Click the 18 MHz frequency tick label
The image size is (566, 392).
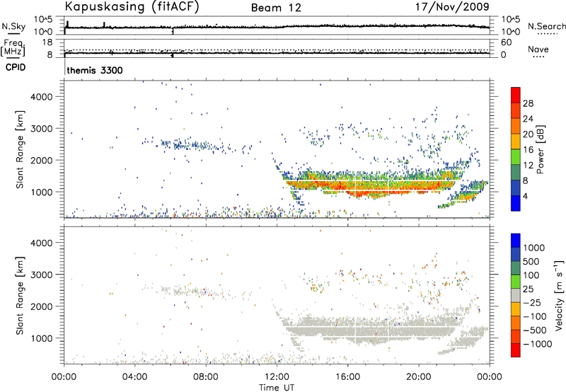tap(48, 42)
